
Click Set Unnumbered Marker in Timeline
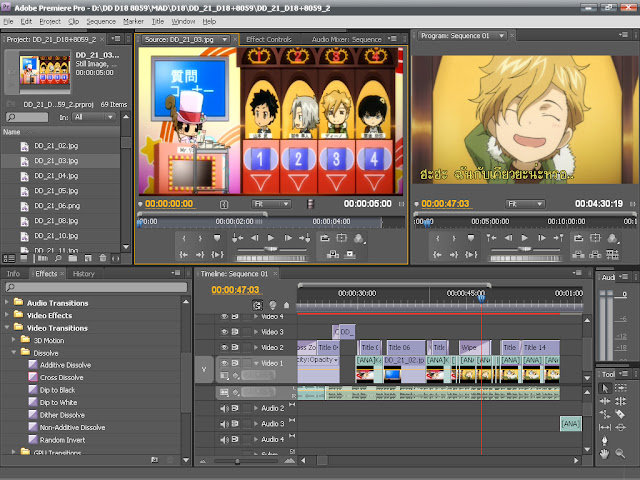click(x=287, y=305)
